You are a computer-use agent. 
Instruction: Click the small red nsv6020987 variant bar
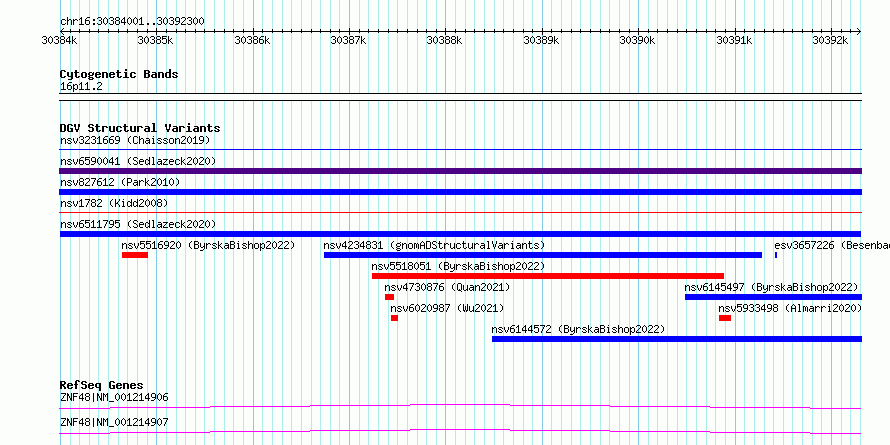click(x=394, y=318)
